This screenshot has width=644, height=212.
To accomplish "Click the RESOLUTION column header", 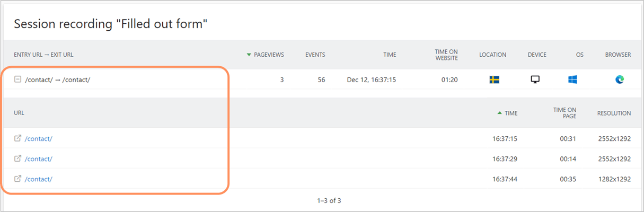I will [614, 113].
